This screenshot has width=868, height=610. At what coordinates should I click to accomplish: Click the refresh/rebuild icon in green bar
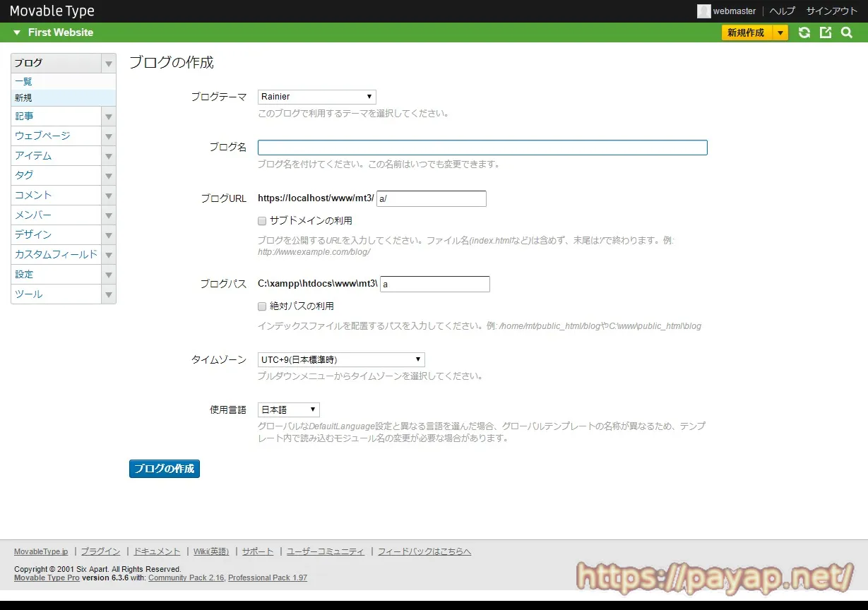coord(804,32)
